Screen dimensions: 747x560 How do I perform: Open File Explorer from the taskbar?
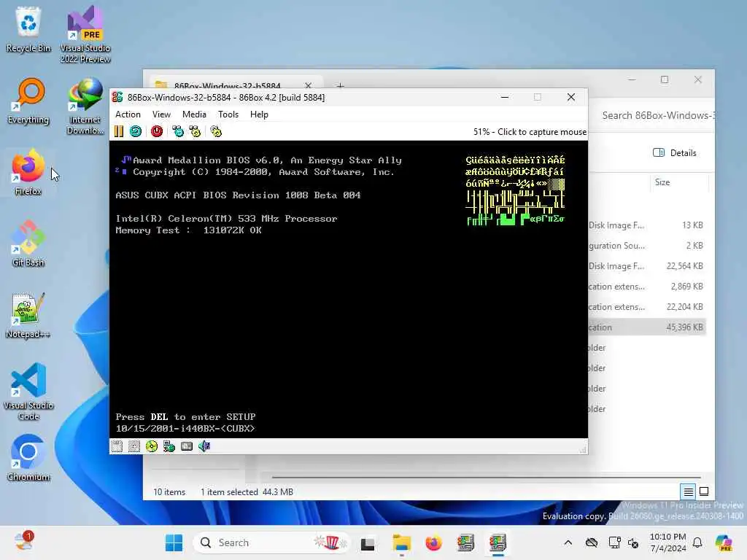coord(402,542)
